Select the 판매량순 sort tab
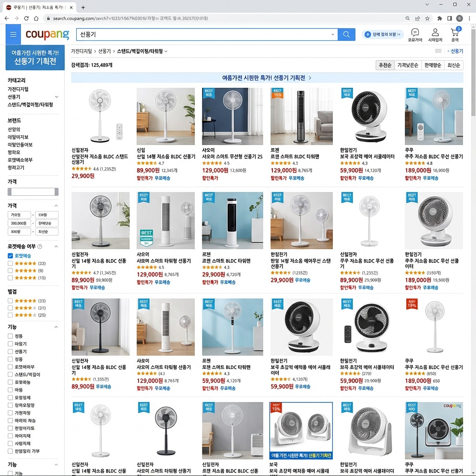The height and width of the screenshot is (476, 476). (433, 65)
